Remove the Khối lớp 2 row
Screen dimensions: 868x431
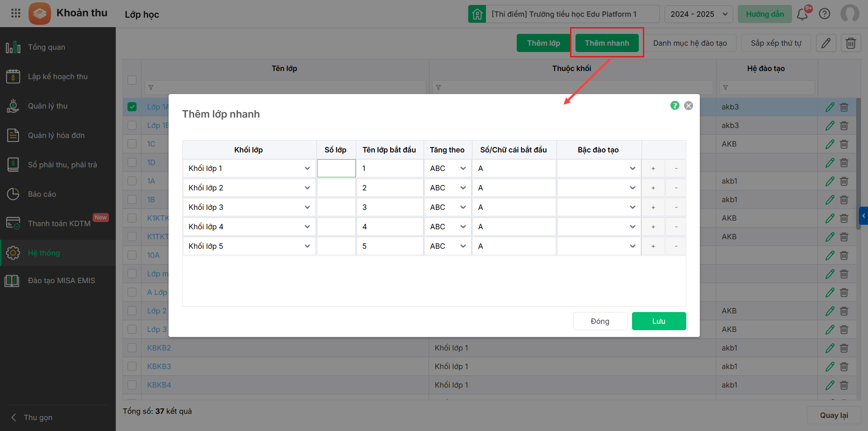pos(676,188)
